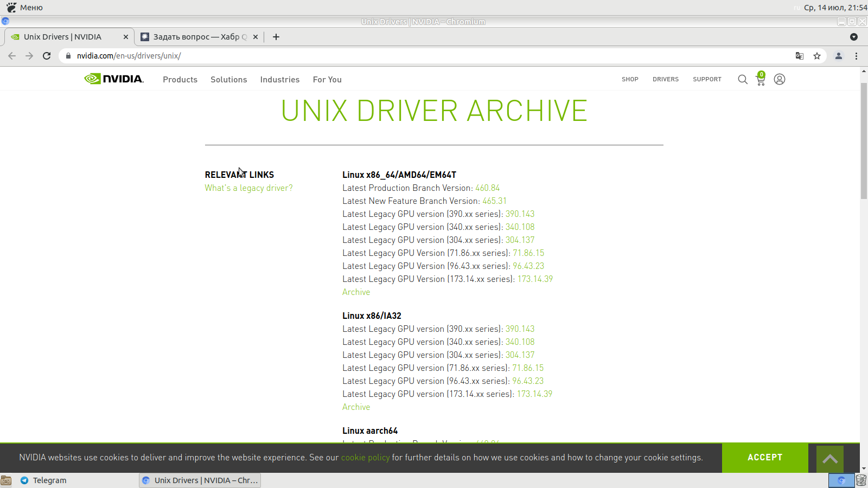Open x86/IA32 legacy driver 304.137
868x488 pixels.
[x=520, y=355]
